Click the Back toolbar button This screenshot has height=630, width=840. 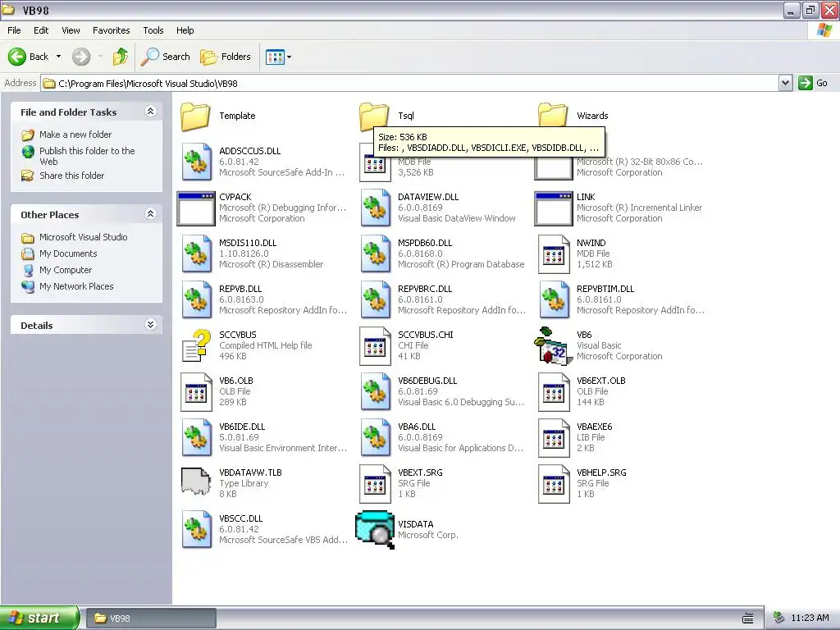click(29, 57)
